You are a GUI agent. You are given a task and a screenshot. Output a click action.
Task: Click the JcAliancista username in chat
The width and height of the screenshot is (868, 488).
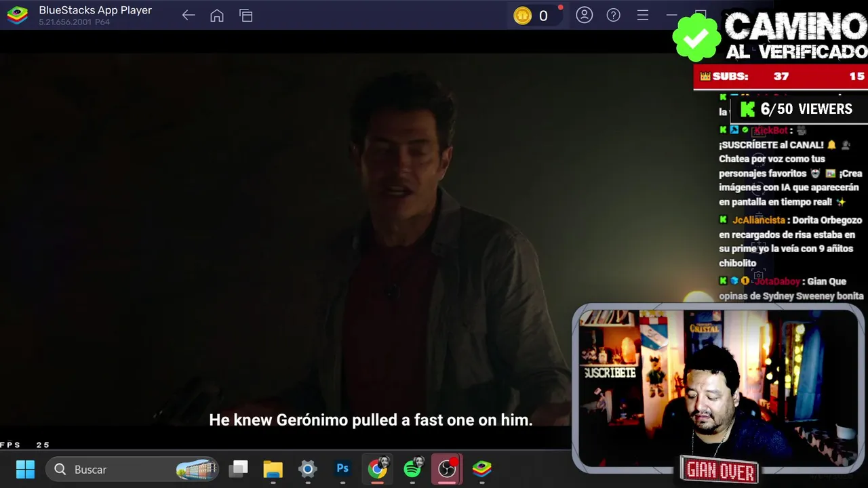pyautogui.click(x=759, y=220)
